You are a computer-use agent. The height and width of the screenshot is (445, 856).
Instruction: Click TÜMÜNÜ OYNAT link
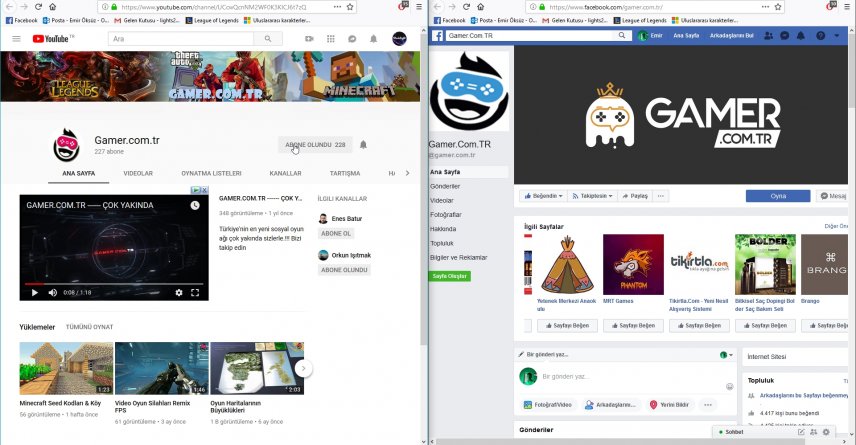(x=90, y=327)
